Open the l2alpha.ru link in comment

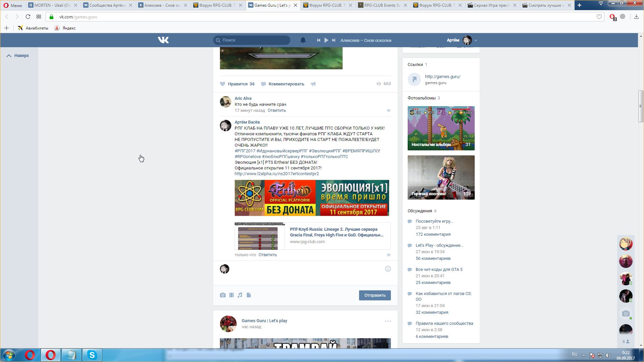pos(277,174)
